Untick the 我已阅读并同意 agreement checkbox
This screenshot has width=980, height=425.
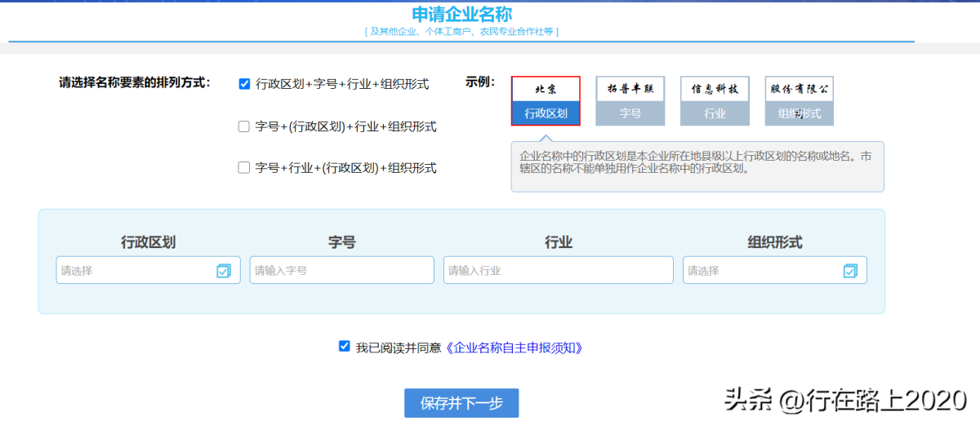point(345,346)
